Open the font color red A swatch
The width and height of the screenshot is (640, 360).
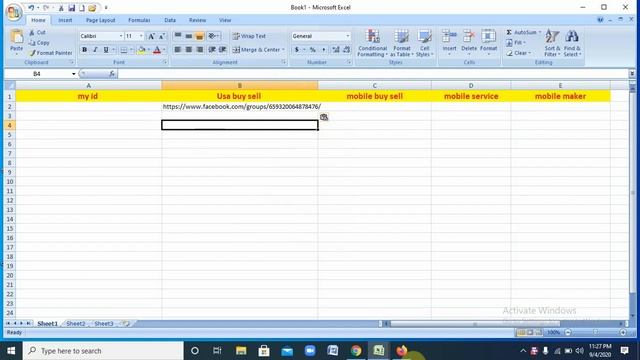click(157, 50)
